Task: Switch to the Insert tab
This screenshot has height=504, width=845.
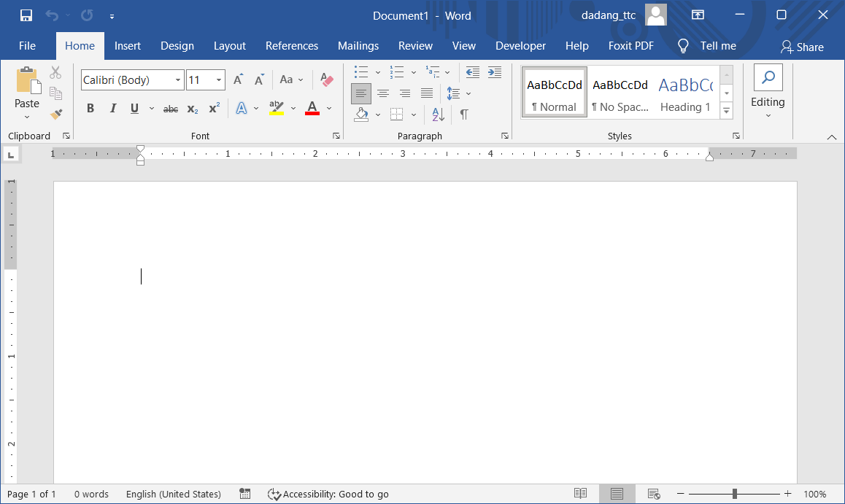Action: click(128, 45)
